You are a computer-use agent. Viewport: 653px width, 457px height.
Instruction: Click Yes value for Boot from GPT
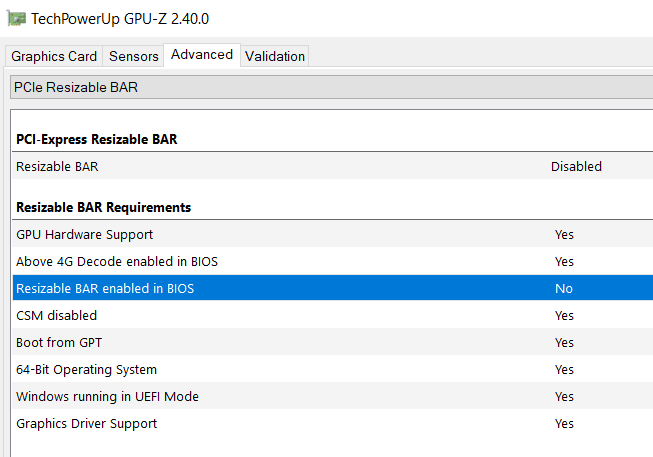[x=564, y=343]
